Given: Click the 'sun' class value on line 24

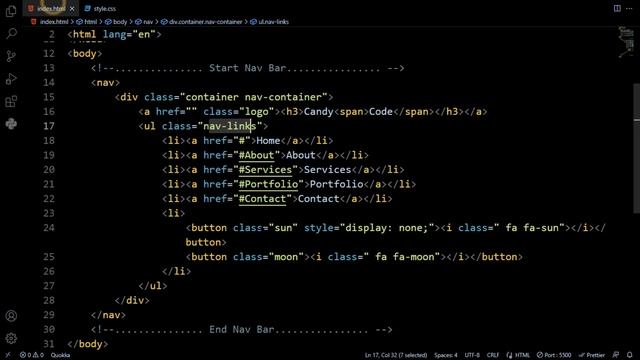Looking at the screenshot, I should click(283, 228).
